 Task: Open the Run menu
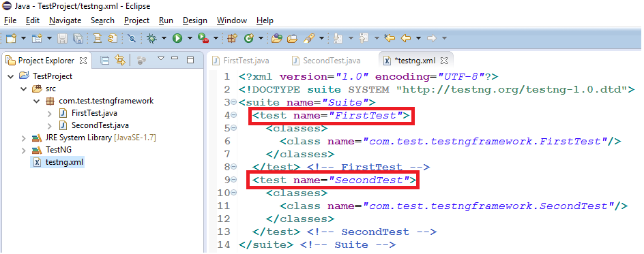point(166,20)
